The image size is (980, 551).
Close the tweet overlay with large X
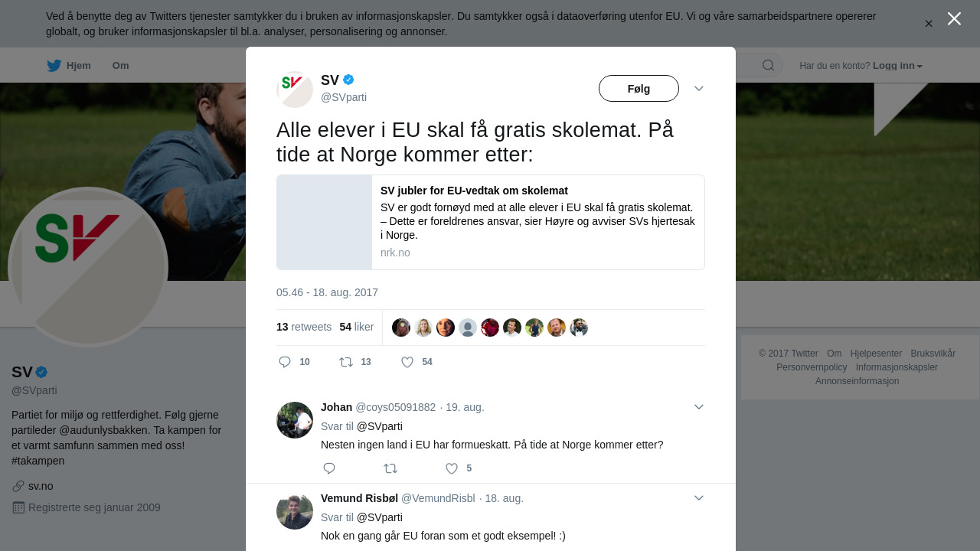pos(954,18)
